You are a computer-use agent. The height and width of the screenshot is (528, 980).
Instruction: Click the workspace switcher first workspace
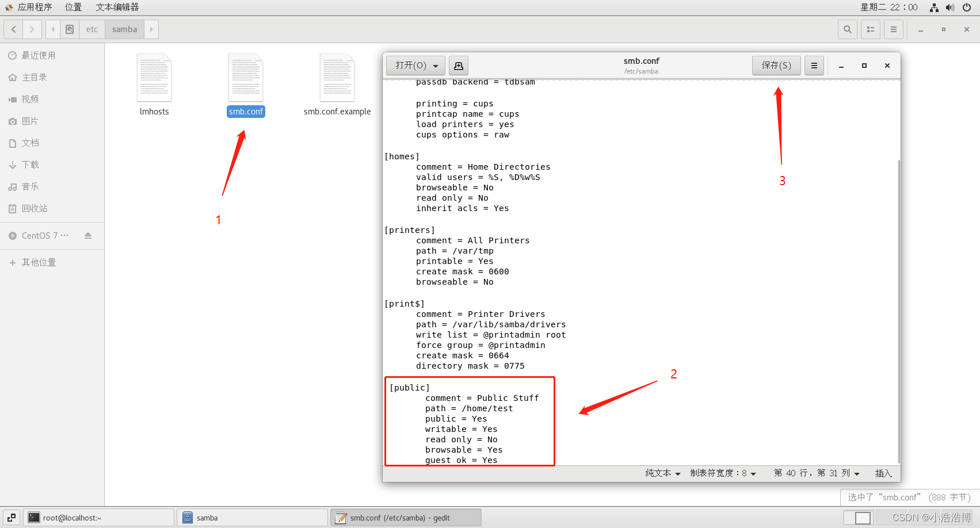(x=859, y=518)
